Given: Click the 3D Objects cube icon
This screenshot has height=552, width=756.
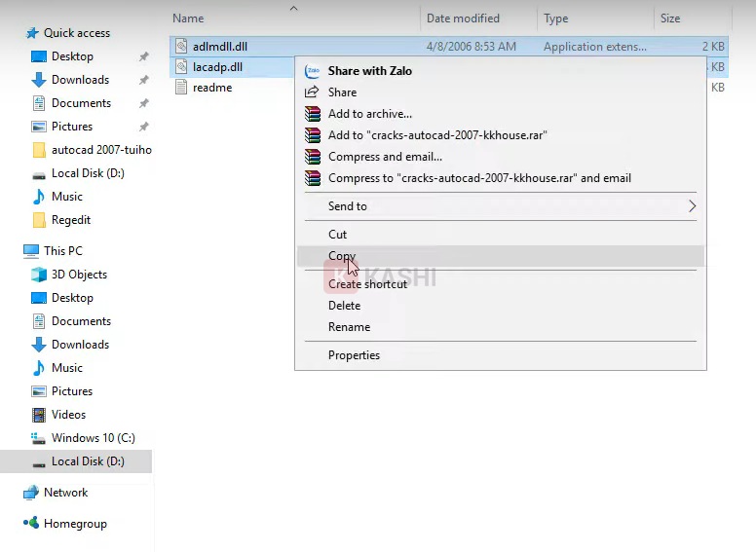Looking at the screenshot, I should tap(39, 275).
